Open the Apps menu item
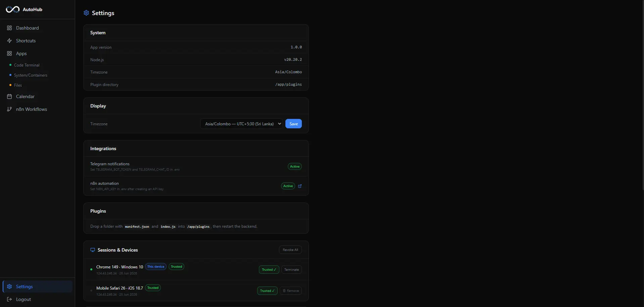 [21, 53]
